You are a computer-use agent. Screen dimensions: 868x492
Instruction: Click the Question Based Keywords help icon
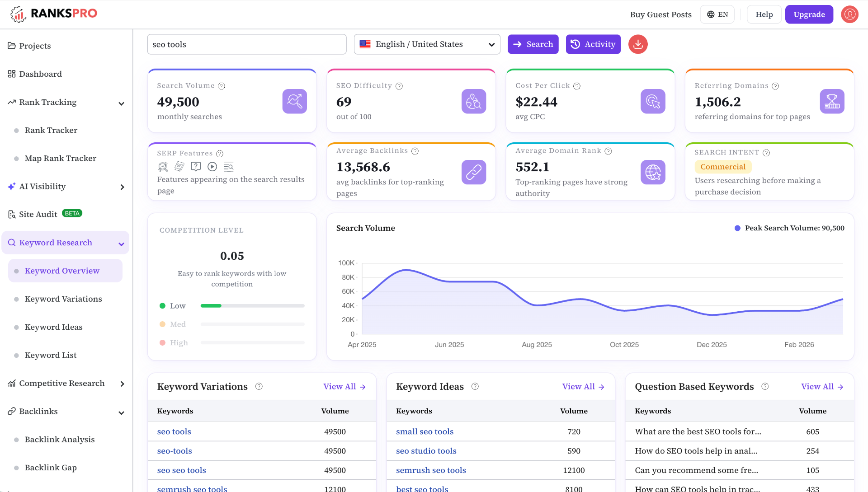pos(765,386)
